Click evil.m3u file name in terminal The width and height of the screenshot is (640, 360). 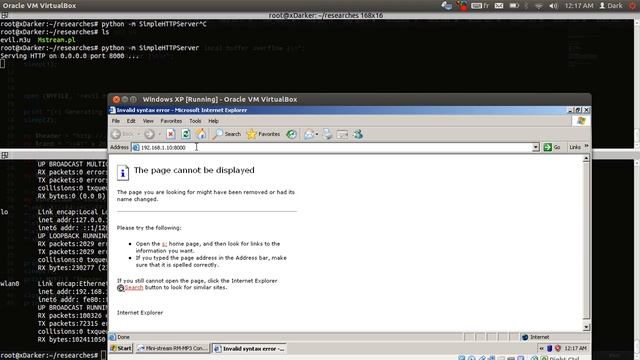[x=16, y=40]
